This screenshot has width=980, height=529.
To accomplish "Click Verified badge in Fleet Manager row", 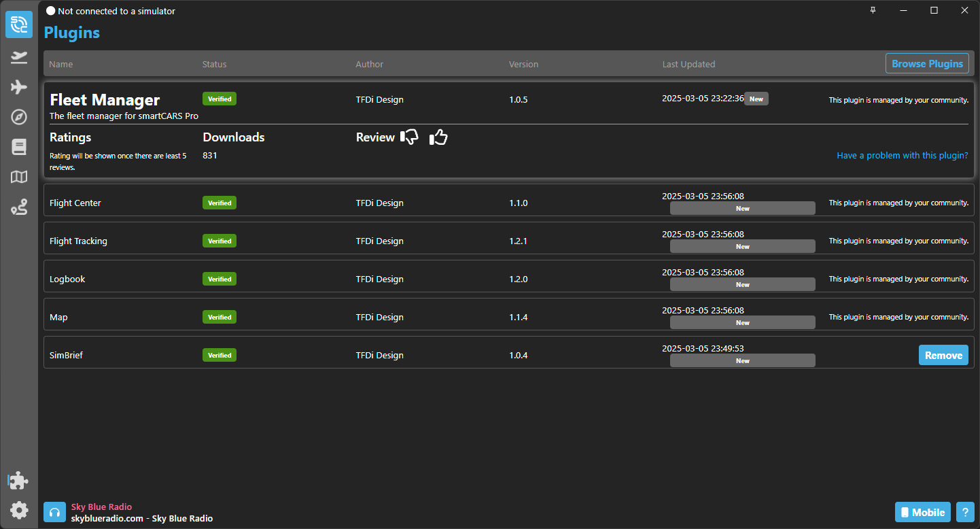I will [220, 99].
